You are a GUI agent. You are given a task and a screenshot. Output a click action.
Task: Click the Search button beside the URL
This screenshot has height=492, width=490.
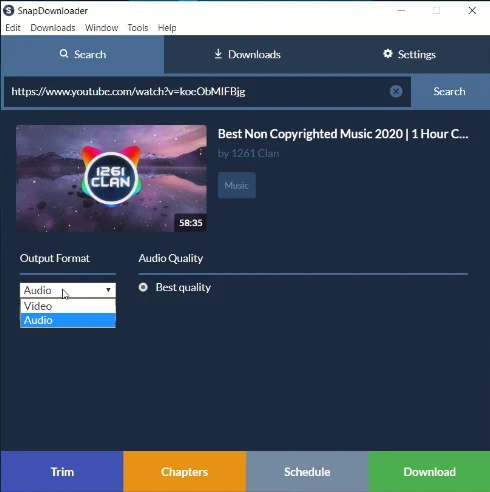(450, 91)
